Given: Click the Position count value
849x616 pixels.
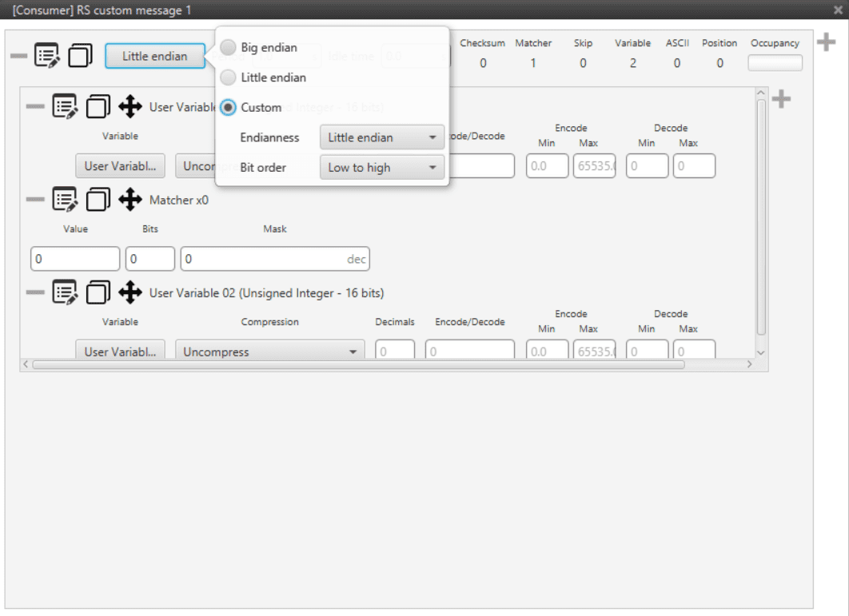Looking at the screenshot, I should (x=719, y=63).
